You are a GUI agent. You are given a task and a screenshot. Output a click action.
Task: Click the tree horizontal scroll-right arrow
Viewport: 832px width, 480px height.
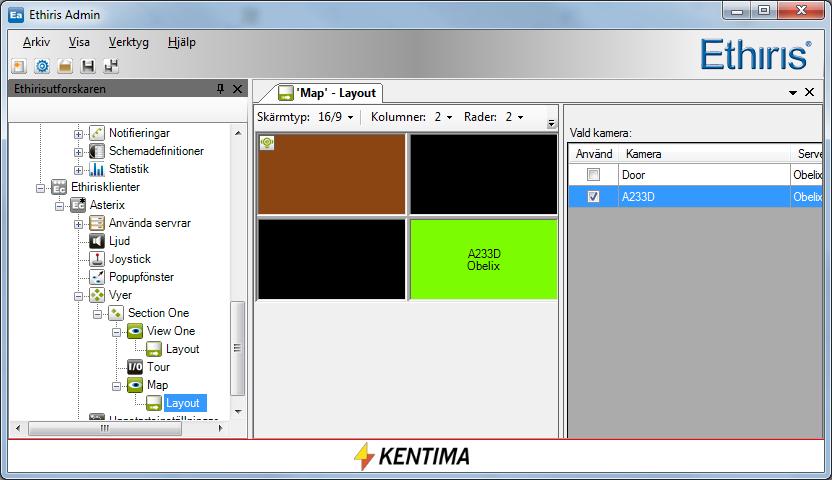pyautogui.click(x=221, y=428)
